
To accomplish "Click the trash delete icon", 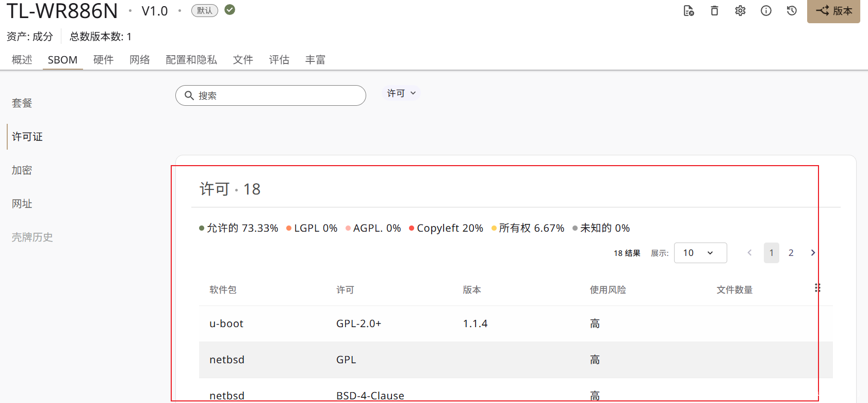I will (x=714, y=11).
